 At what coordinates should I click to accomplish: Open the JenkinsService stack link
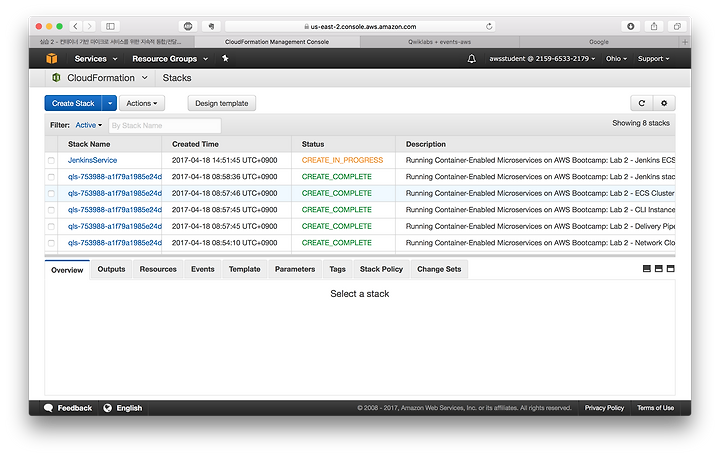[92, 160]
